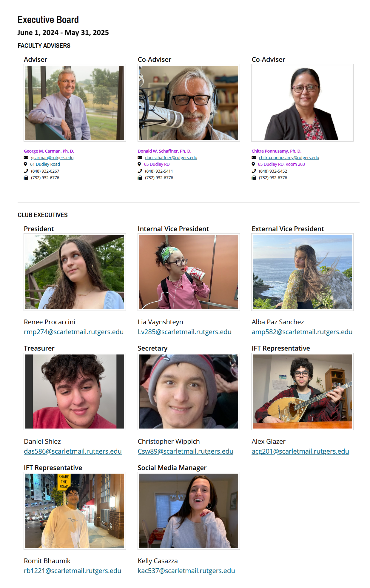
Task: Open Donald W. Schaffner, Ph. D. profile link
Action: point(164,151)
